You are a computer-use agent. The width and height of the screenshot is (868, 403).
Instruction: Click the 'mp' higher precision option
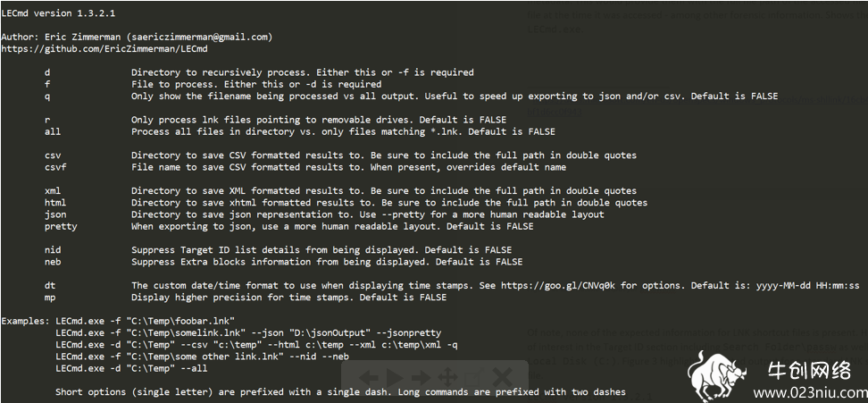click(x=246, y=298)
